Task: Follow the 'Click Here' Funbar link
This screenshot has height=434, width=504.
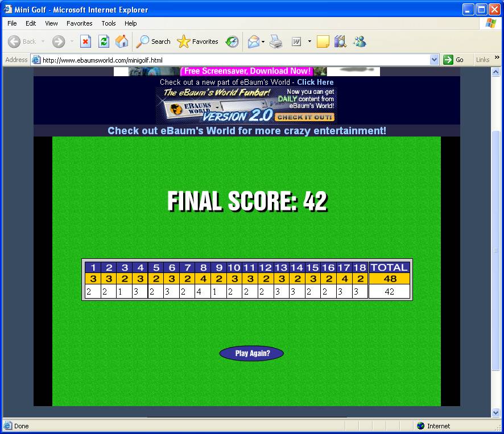Action: (315, 82)
